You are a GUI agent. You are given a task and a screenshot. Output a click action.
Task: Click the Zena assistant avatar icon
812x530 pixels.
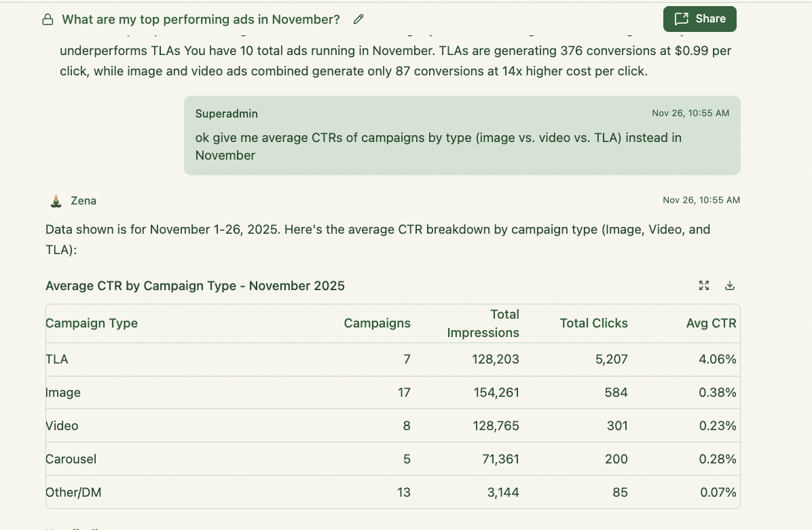(x=54, y=200)
